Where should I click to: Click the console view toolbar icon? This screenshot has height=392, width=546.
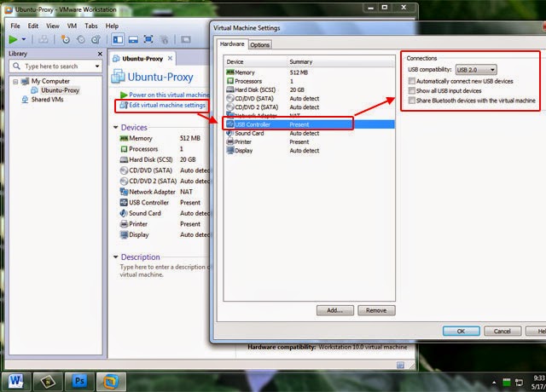click(186, 40)
